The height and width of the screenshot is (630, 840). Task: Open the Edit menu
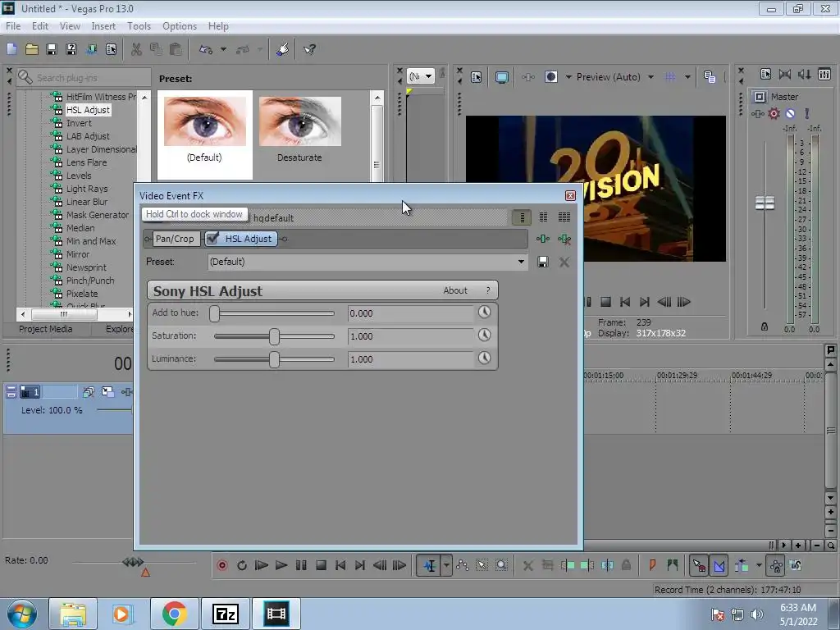[40, 26]
